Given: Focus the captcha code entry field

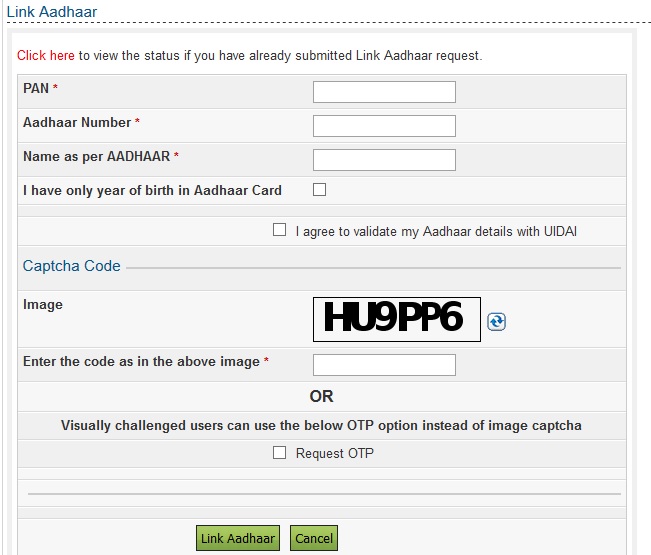Looking at the screenshot, I should 384,365.
